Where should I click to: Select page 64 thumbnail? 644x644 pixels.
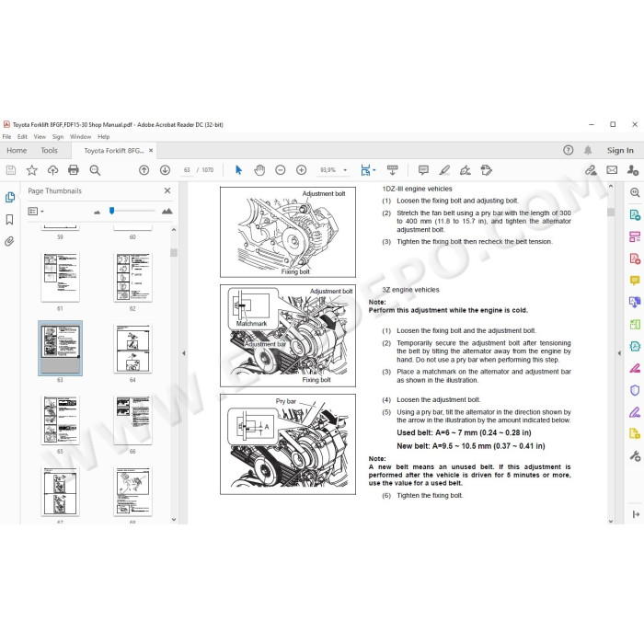tap(132, 349)
